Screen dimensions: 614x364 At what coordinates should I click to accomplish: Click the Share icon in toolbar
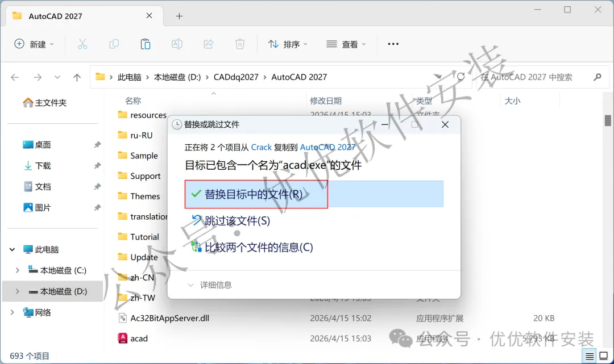[208, 44]
